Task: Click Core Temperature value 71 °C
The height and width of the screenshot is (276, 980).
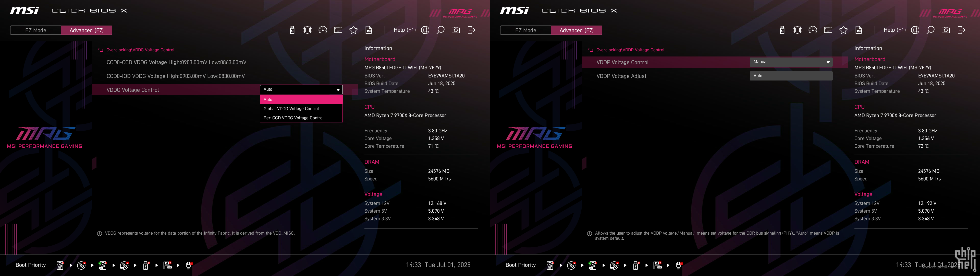Action: [x=433, y=146]
